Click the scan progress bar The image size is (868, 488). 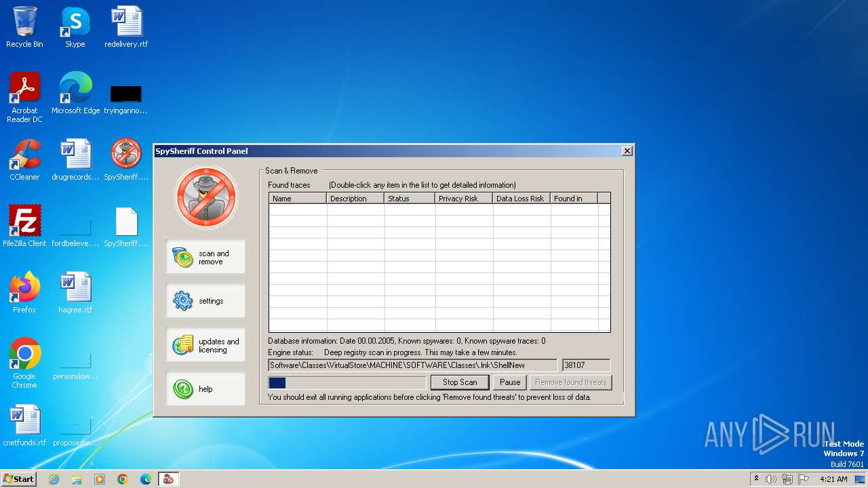(x=347, y=383)
